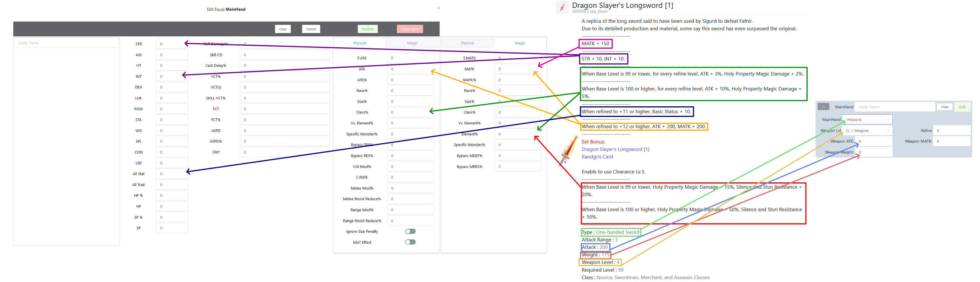Image resolution: width=980 pixels, height=282 pixels.
Task: Toggle the MoT Effect switch
Action: tap(410, 242)
